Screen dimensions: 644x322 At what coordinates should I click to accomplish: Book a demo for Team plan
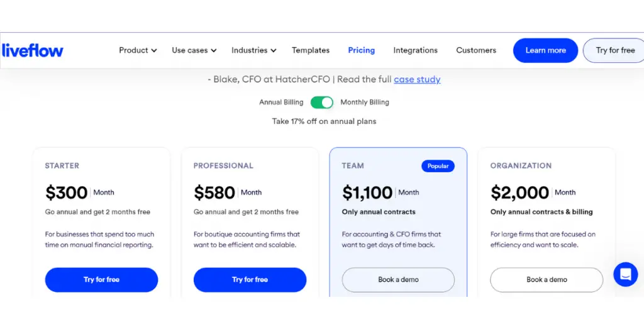(398, 280)
